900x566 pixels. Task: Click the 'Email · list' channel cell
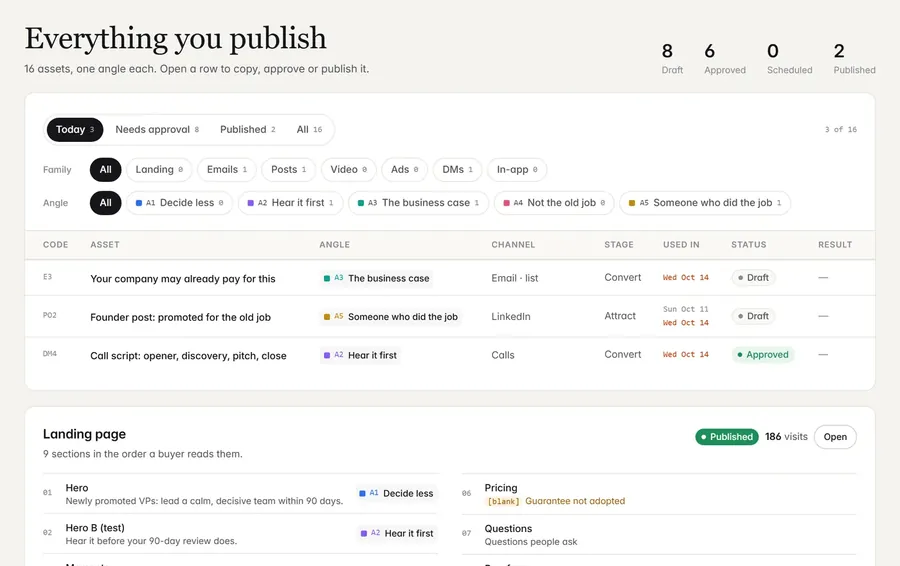(x=515, y=278)
